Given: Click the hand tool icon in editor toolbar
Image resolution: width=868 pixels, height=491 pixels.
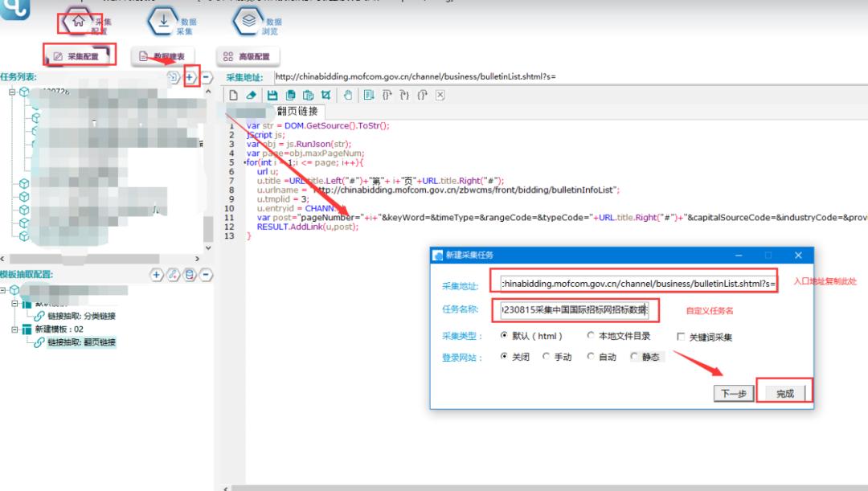Looking at the screenshot, I should 348,95.
